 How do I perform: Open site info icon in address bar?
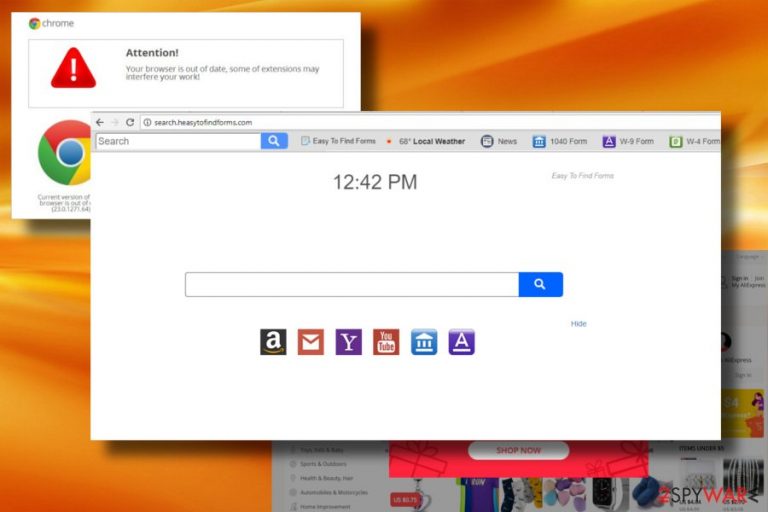pyautogui.click(x=147, y=122)
